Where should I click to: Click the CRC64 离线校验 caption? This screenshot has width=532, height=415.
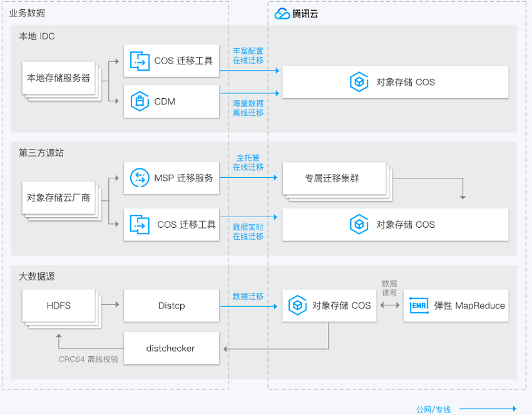(88, 359)
